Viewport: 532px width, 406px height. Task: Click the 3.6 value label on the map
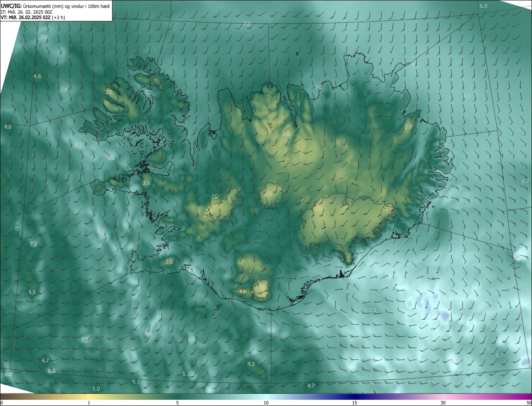click(x=146, y=183)
